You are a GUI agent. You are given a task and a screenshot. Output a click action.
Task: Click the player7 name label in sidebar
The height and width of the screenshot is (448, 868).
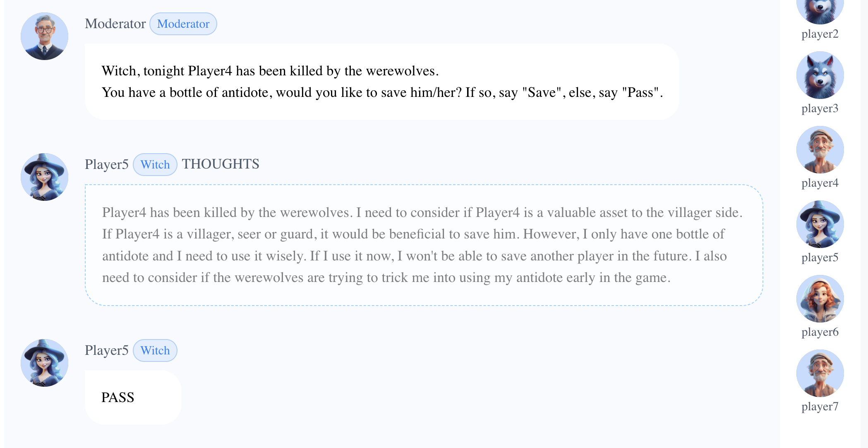820,407
